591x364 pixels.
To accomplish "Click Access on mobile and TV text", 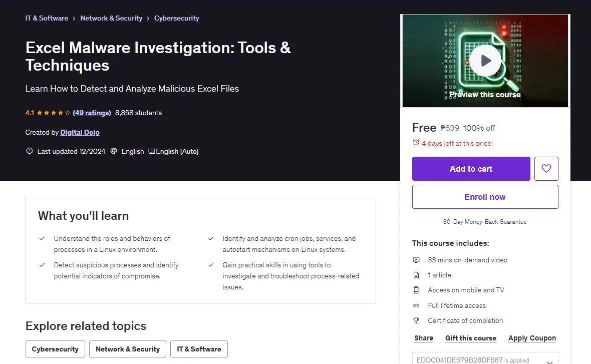I will pos(466,290).
